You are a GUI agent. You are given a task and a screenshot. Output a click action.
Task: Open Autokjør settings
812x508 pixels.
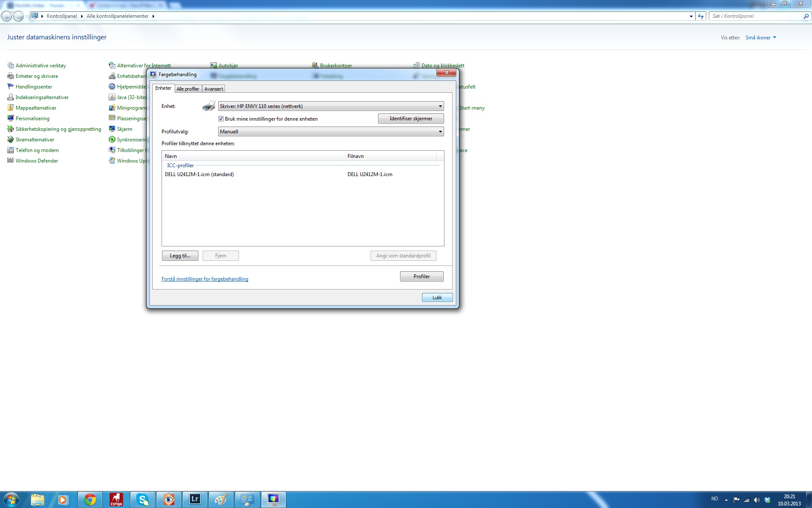coord(225,66)
